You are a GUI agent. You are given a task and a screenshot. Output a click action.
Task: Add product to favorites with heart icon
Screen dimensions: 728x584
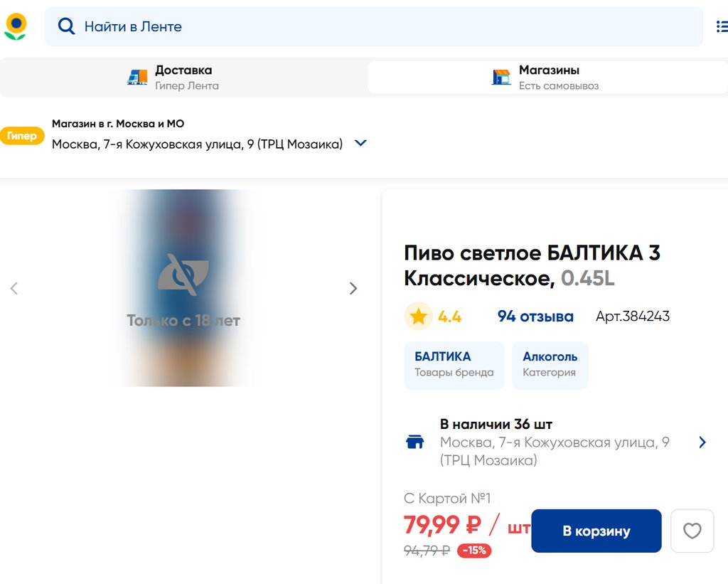692,531
